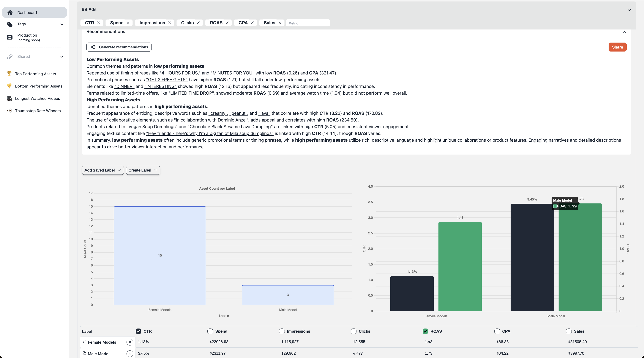
Task: Click sparkle icon in Generate recommendations
Action: click(x=93, y=47)
